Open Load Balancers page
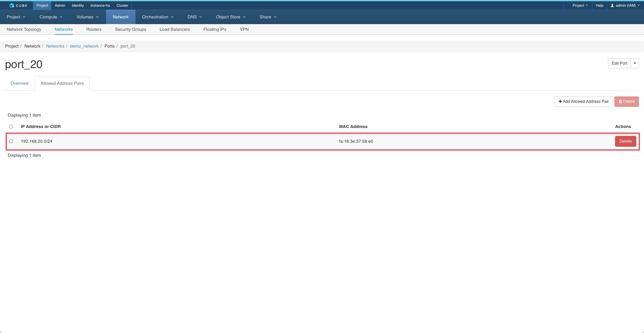 (175, 29)
